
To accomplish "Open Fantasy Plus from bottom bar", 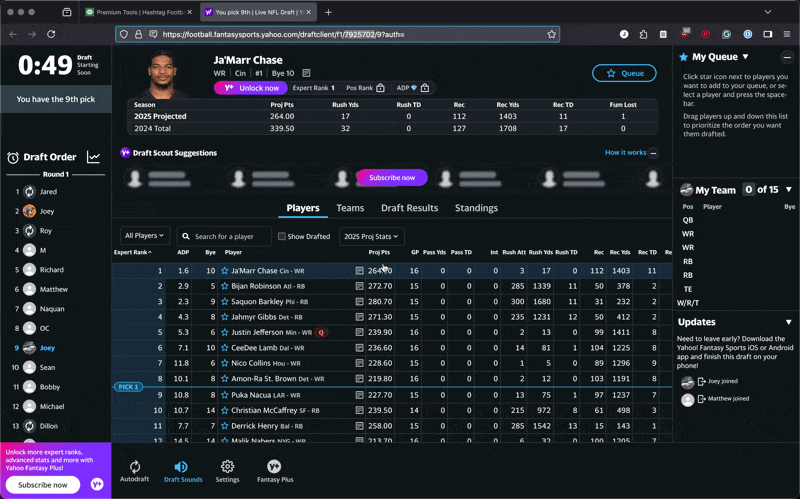I will pos(274,471).
